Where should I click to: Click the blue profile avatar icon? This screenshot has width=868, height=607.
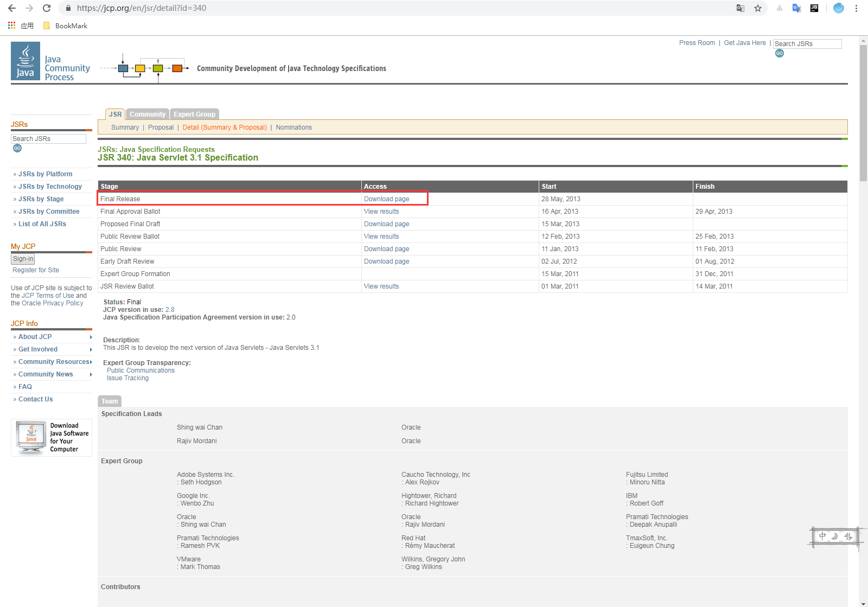[x=839, y=8]
